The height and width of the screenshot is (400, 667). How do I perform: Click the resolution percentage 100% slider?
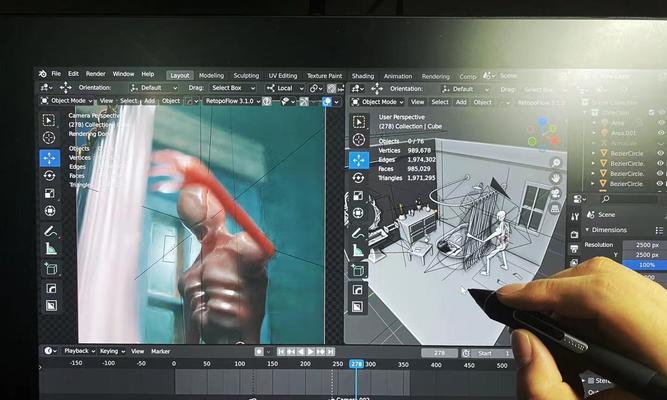pos(647,265)
